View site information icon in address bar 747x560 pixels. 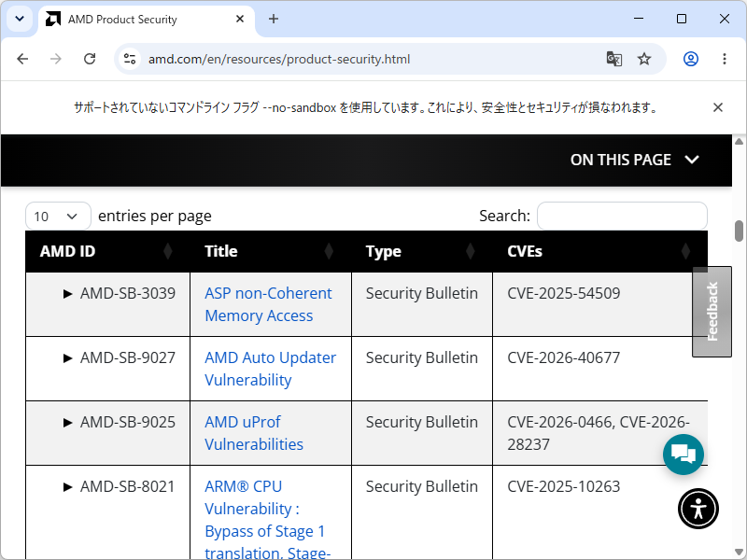click(x=130, y=59)
